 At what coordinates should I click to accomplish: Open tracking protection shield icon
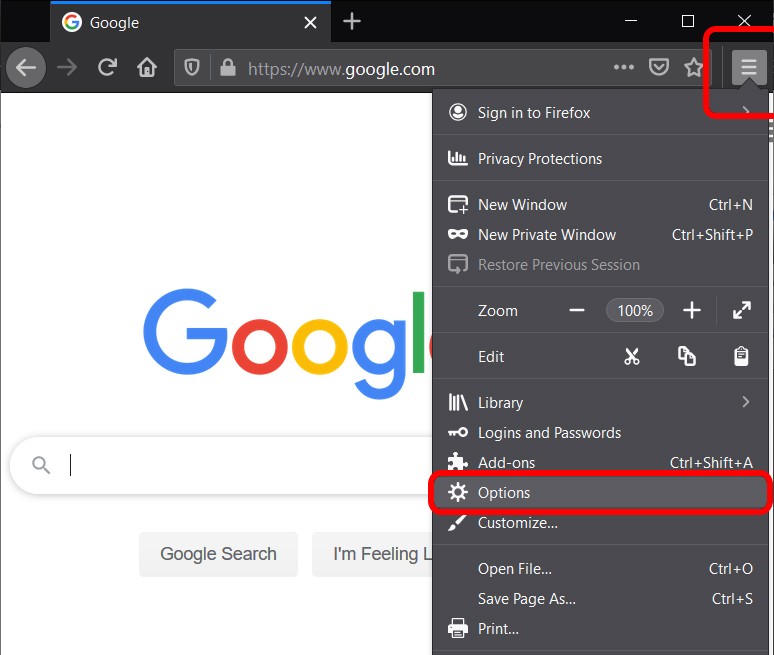pyautogui.click(x=192, y=68)
